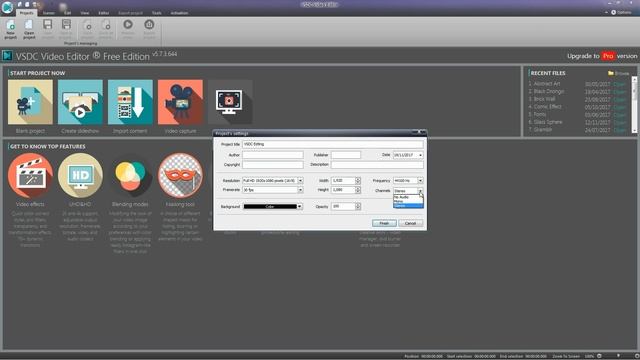The width and height of the screenshot is (640, 360).
Task: Open the Export project ribbon tab
Action: point(131,13)
